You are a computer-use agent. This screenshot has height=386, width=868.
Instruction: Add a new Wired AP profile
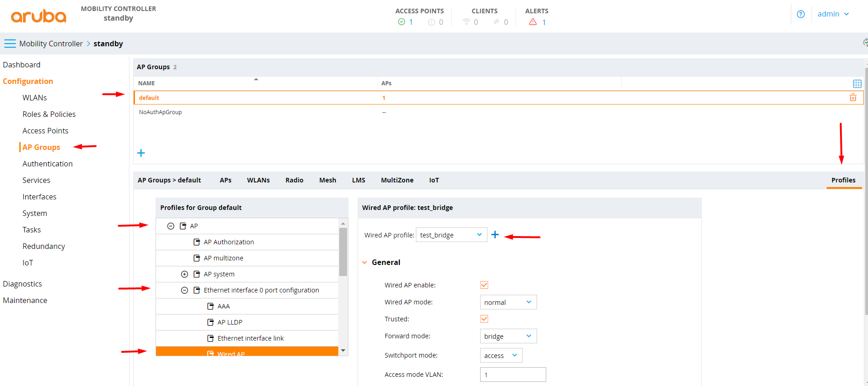coord(495,235)
